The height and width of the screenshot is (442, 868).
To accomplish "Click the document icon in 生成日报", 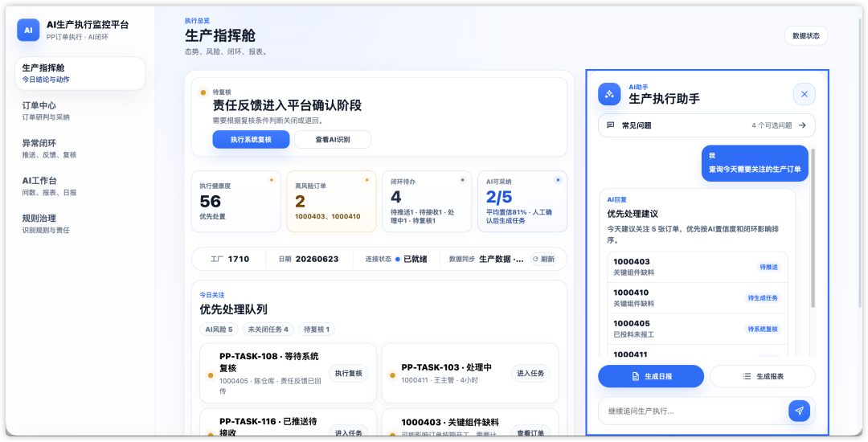I will [x=636, y=376].
